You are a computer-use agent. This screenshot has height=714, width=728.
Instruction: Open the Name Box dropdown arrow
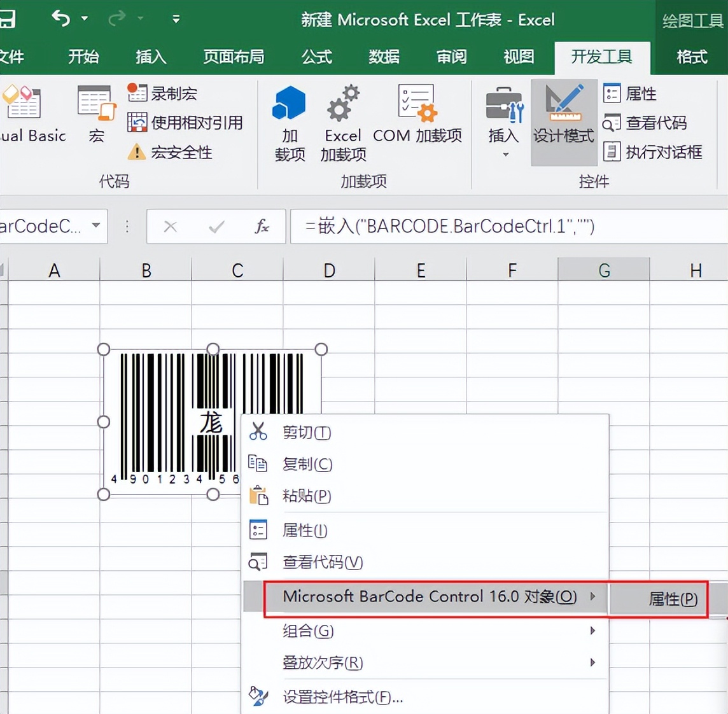(x=96, y=226)
